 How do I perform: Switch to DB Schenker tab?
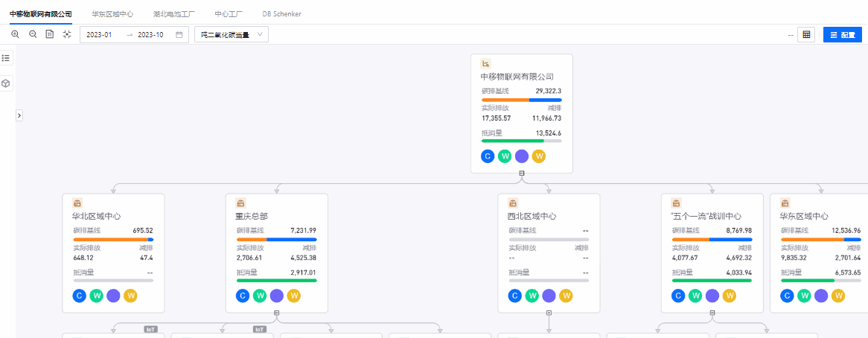point(282,14)
